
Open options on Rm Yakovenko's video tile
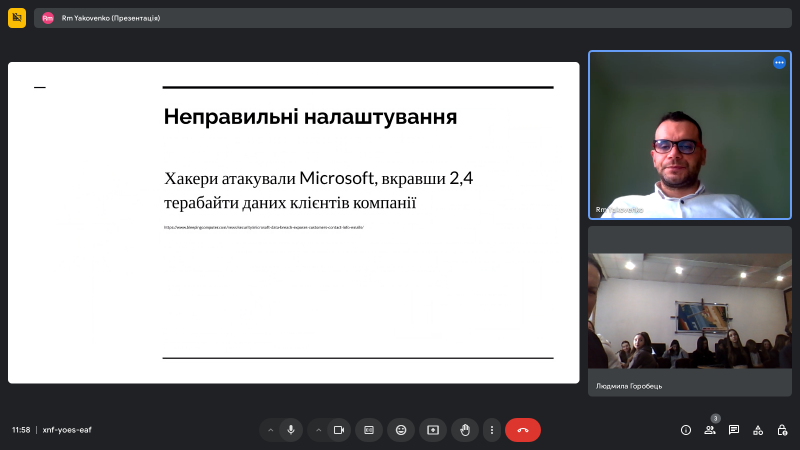[x=779, y=62]
